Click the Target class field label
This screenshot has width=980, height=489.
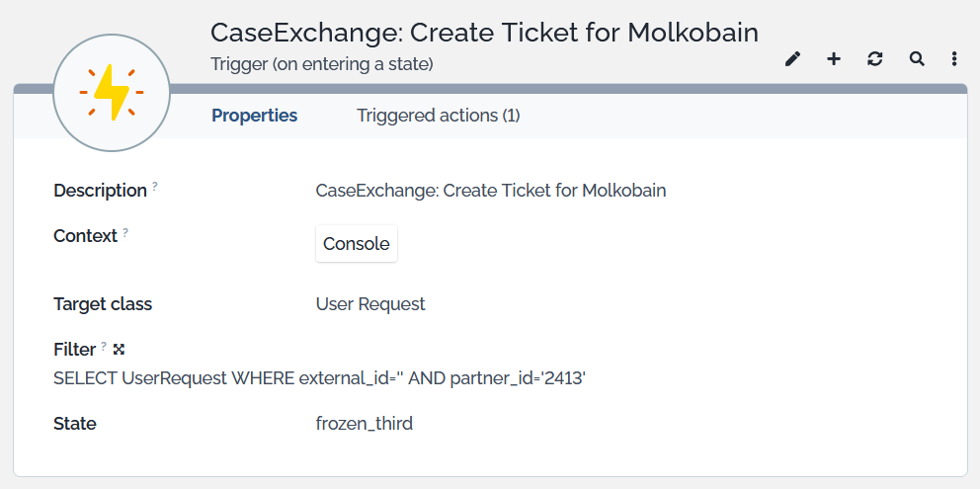pyautogui.click(x=103, y=304)
